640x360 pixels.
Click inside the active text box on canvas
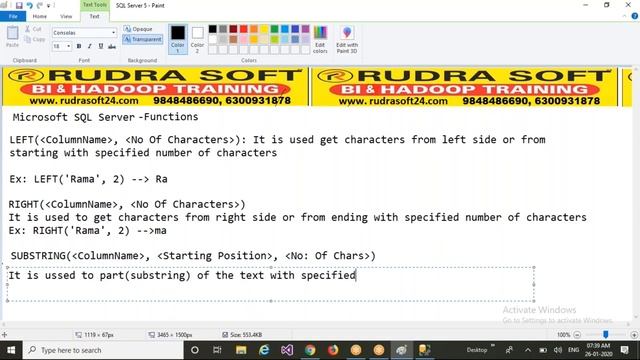[x=271, y=284]
